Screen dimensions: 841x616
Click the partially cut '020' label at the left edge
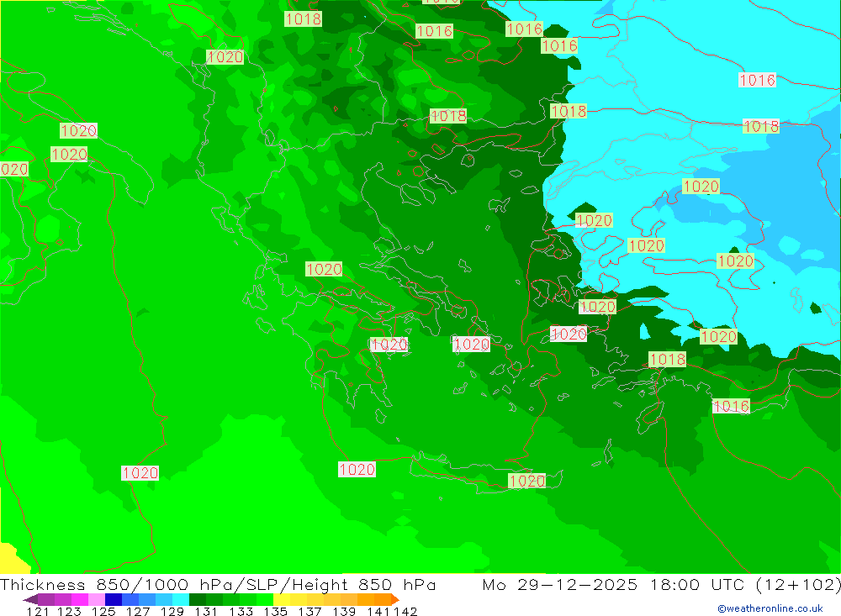14,170
